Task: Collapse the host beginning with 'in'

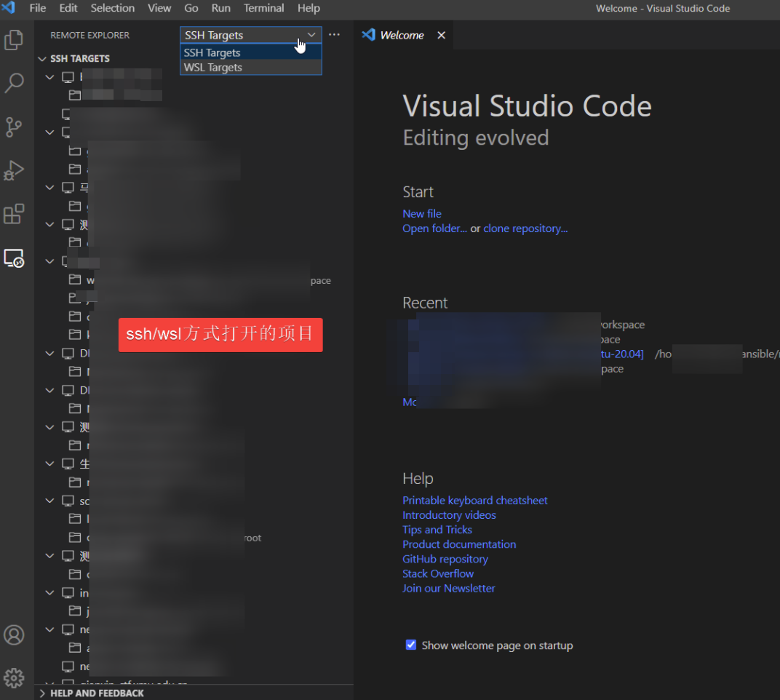Action: 49,592
